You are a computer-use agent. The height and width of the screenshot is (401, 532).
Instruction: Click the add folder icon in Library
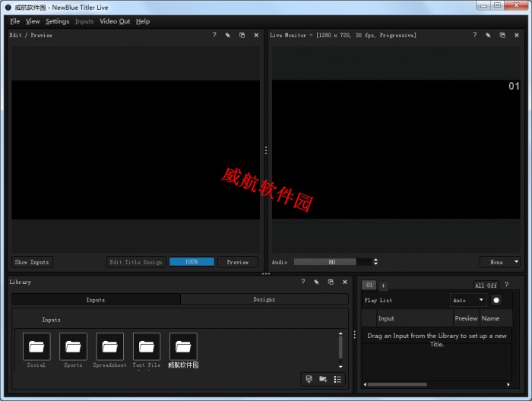click(x=323, y=379)
